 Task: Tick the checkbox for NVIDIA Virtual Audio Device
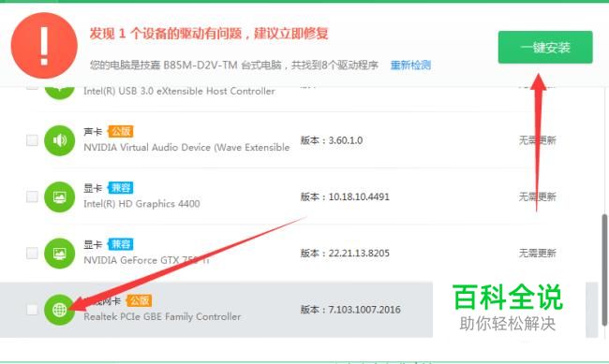coord(32,140)
